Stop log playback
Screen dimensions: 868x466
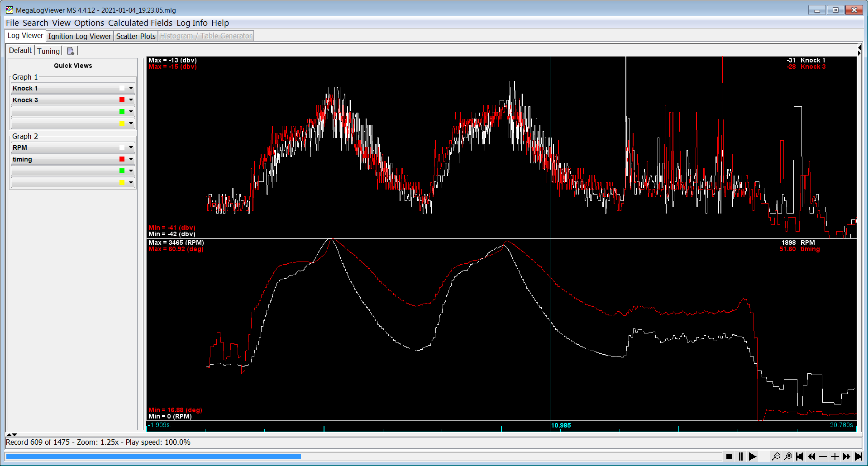tap(729, 456)
